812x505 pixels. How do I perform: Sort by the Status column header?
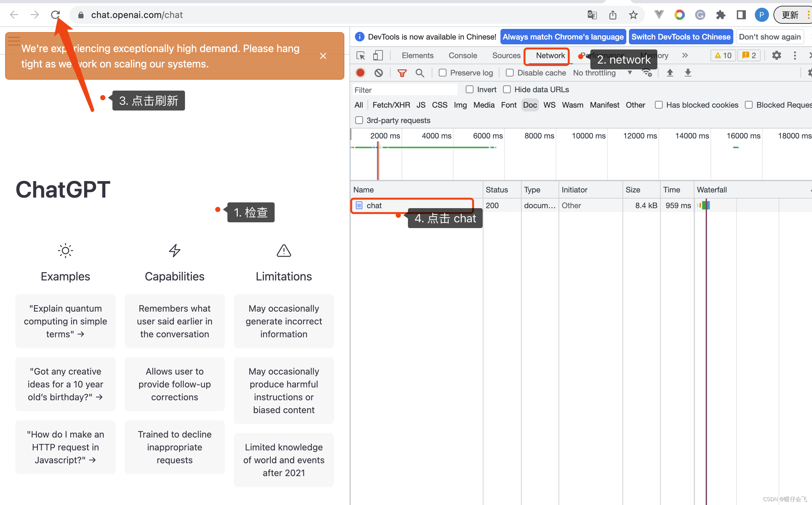[502, 190]
